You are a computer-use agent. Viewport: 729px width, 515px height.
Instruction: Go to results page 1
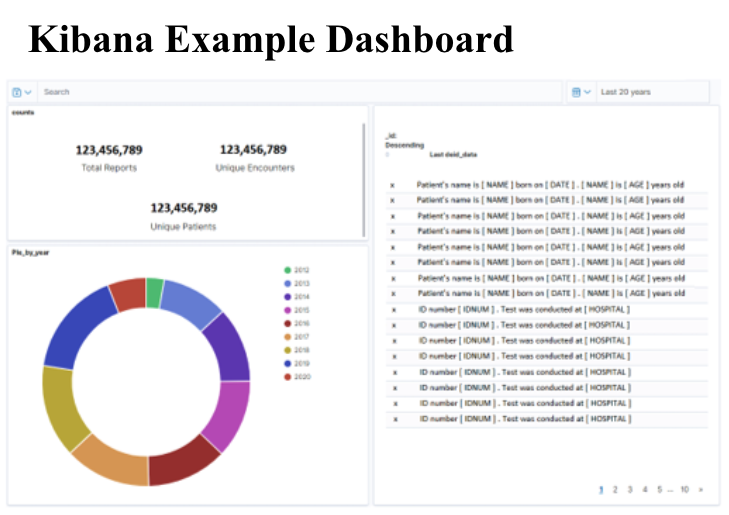click(601, 489)
